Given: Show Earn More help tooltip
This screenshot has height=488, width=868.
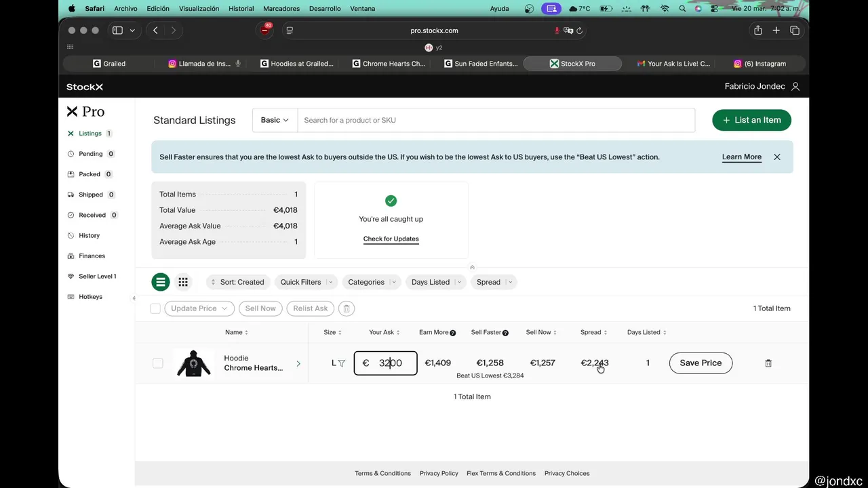Looking at the screenshot, I should click(x=453, y=333).
